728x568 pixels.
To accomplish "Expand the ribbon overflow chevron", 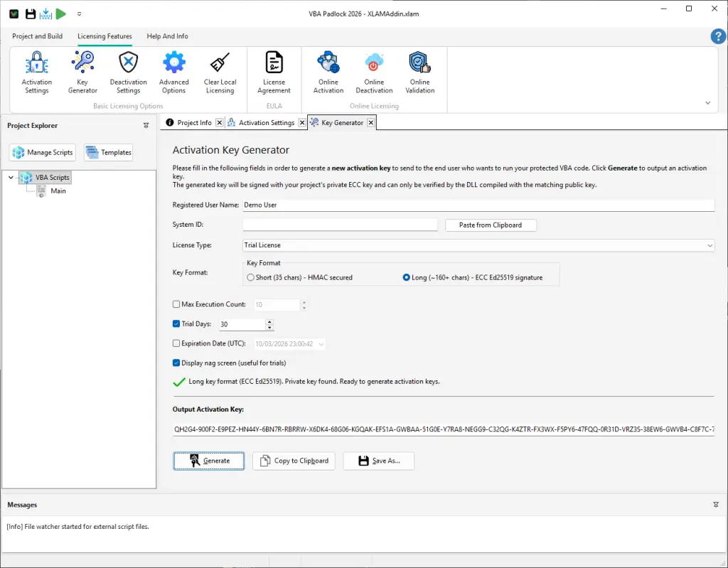I will click(x=707, y=102).
